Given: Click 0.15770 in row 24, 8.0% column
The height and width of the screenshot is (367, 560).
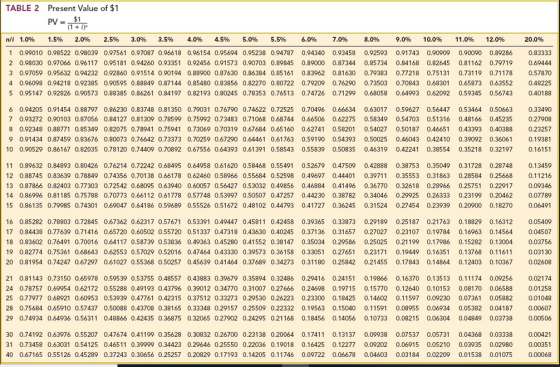Looking at the screenshot, I should click(x=375, y=288).
